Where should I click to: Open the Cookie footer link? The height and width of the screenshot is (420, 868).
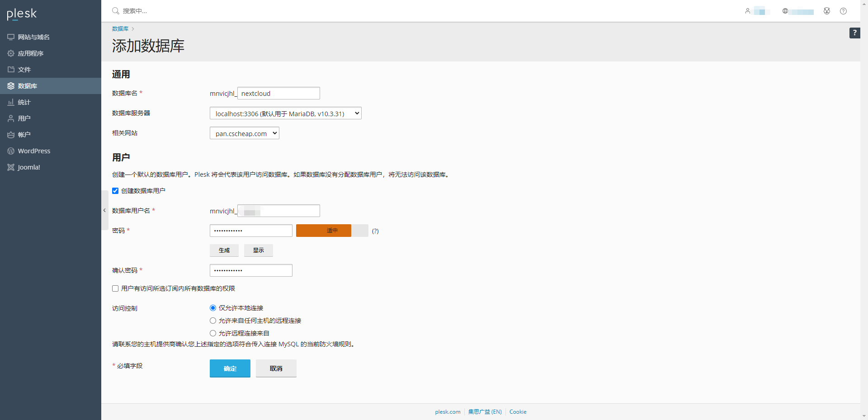pos(518,412)
